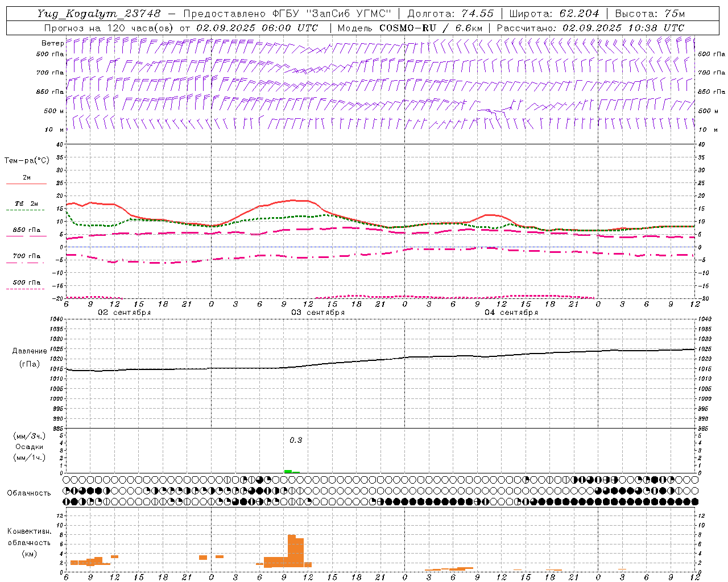Click the Тем-ра(°C) axis title
728x582 pixels.
tap(27, 161)
